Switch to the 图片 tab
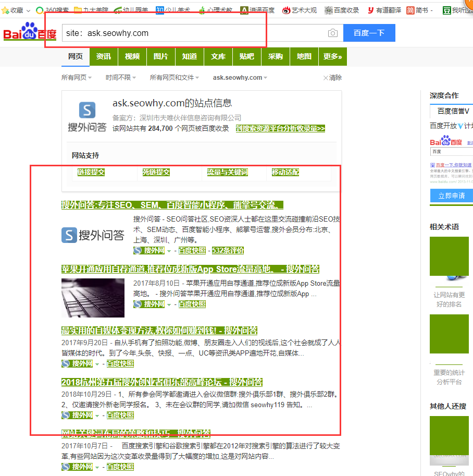 tap(161, 57)
